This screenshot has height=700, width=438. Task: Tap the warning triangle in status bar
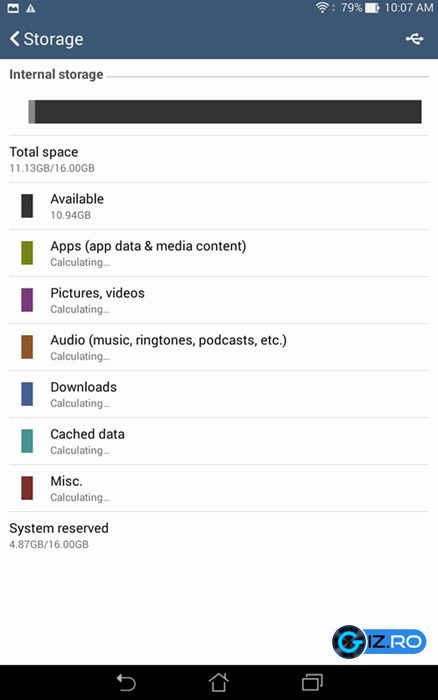[31, 8]
